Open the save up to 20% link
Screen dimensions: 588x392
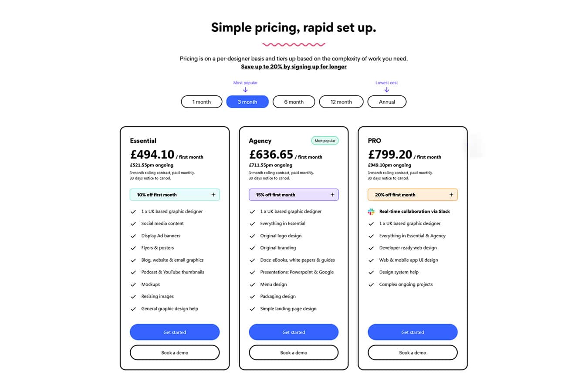pos(294,67)
